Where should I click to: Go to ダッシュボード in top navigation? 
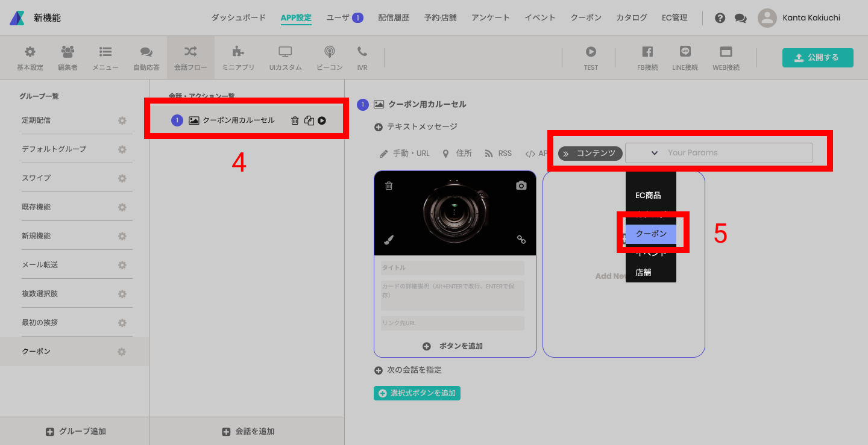(x=238, y=17)
